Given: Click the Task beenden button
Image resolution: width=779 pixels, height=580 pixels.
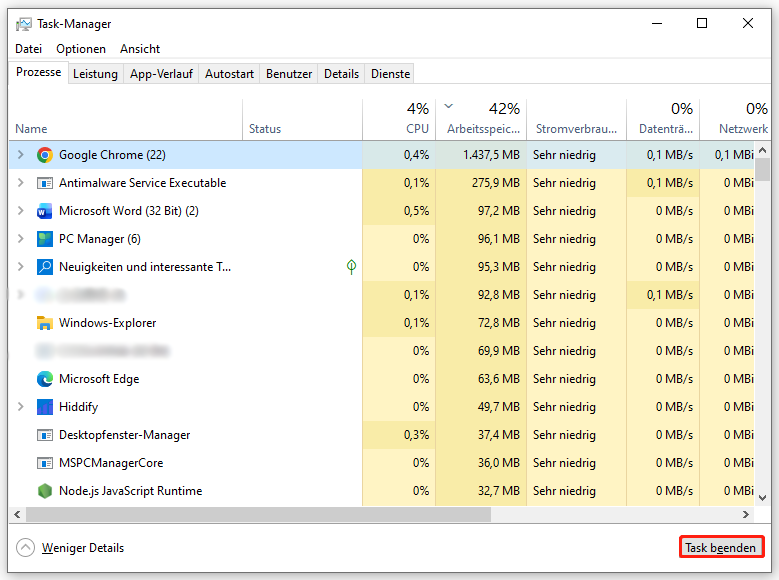Looking at the screenshot, I should coord(720,547).
